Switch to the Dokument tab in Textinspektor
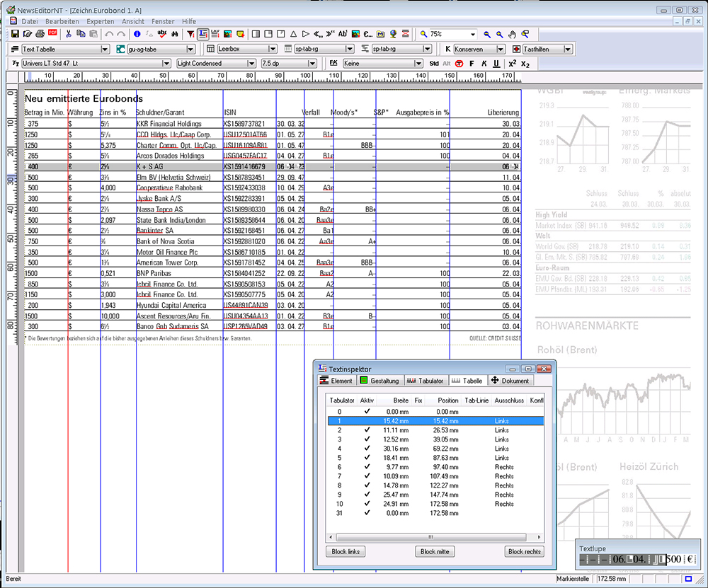 510,381
